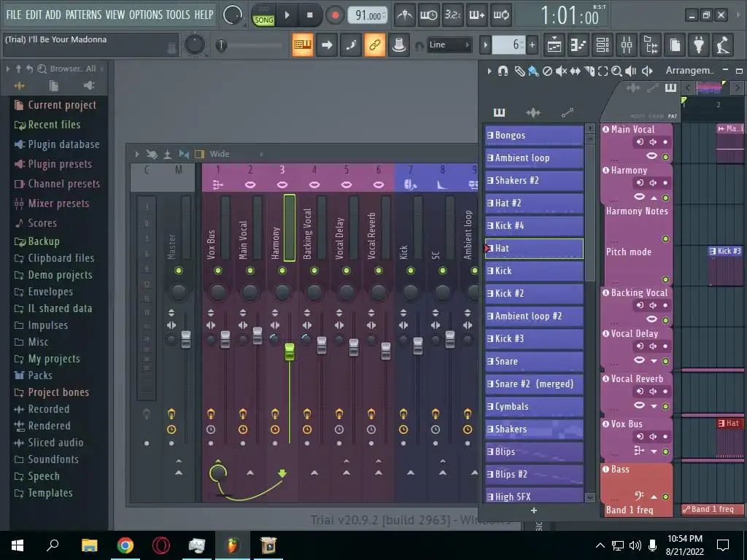Open the FILE menu
The height and width of the screenshot is (560, 747).
point(13,15)
